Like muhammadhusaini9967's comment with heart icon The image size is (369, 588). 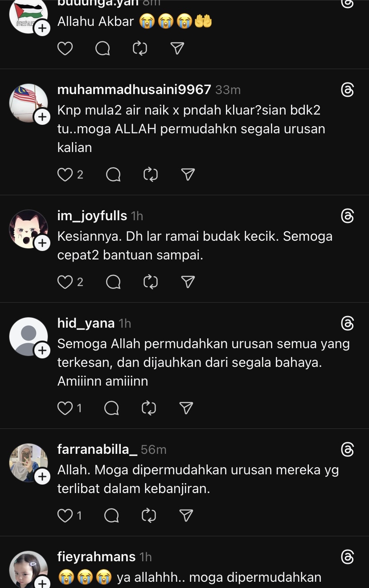[x=65, y=174]
